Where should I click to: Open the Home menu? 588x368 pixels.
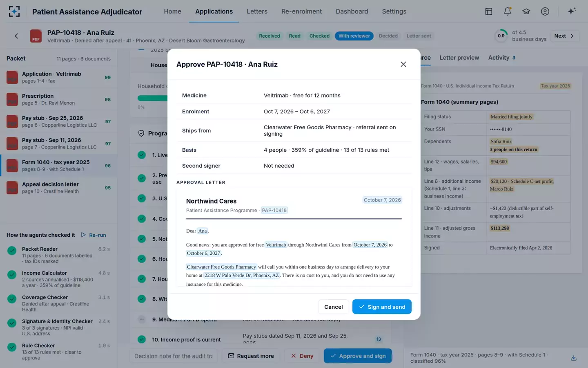point(173,11)
